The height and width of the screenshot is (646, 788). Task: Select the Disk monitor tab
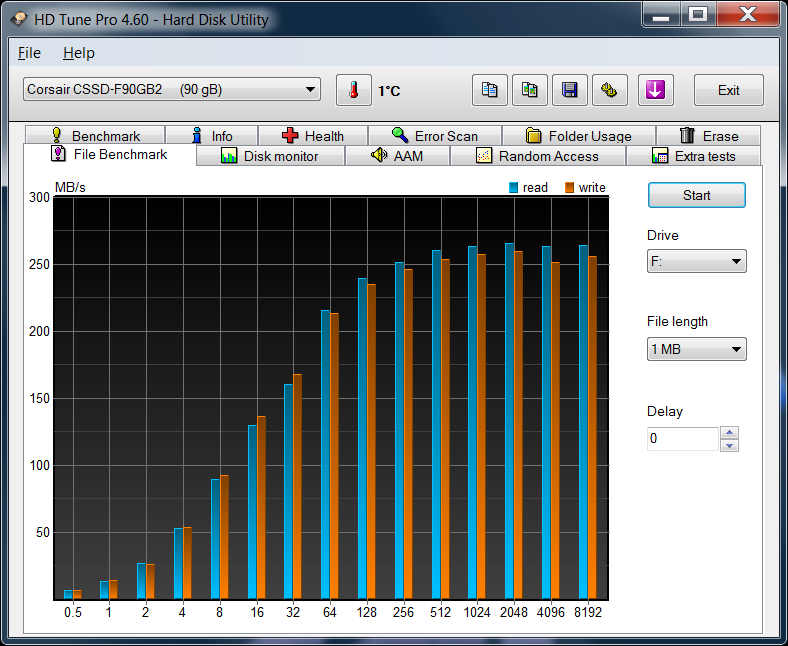pyautogui.click(x=270, y=156)
